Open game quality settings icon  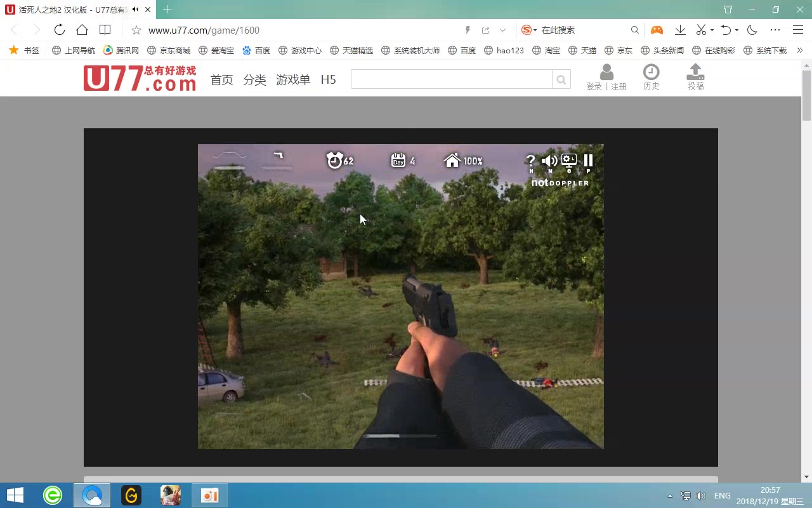tap(569, 161)
